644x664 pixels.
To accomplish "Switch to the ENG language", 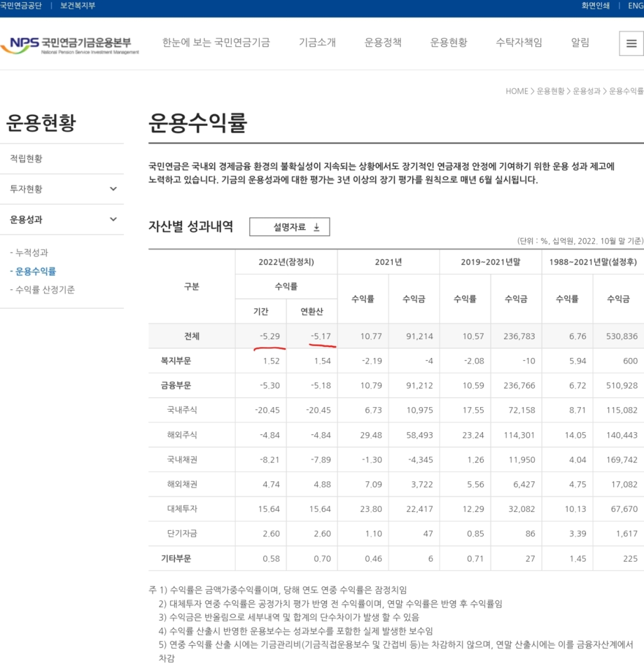I will coord(636,6).
